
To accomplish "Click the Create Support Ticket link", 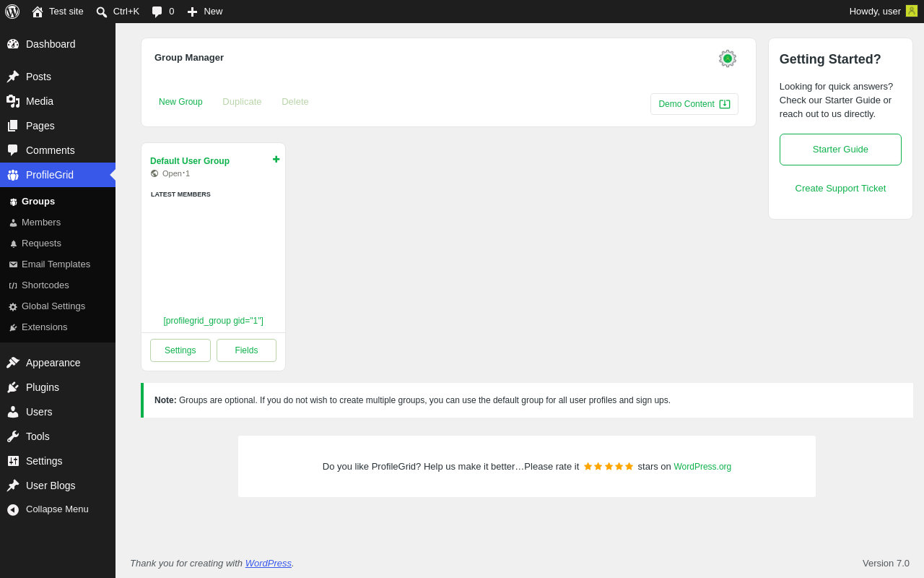I will coord(840,189).
